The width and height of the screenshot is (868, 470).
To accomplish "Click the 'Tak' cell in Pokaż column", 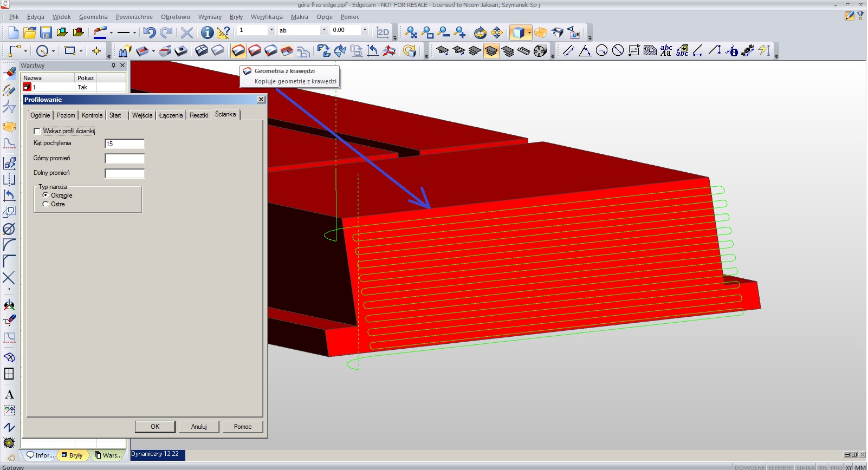I will [x=86, y=87].
